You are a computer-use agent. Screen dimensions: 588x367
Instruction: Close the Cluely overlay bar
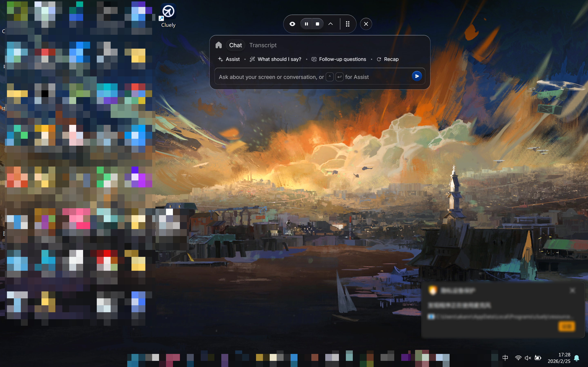[366, 24]
